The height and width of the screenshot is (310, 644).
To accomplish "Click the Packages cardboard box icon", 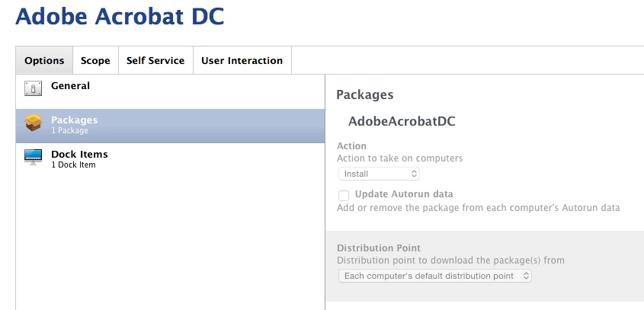I will click(34, 123).
